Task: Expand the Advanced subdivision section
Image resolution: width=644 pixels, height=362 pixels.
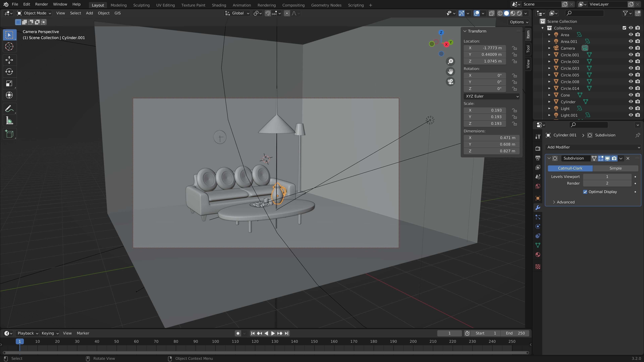Action: tap(565, 202)
